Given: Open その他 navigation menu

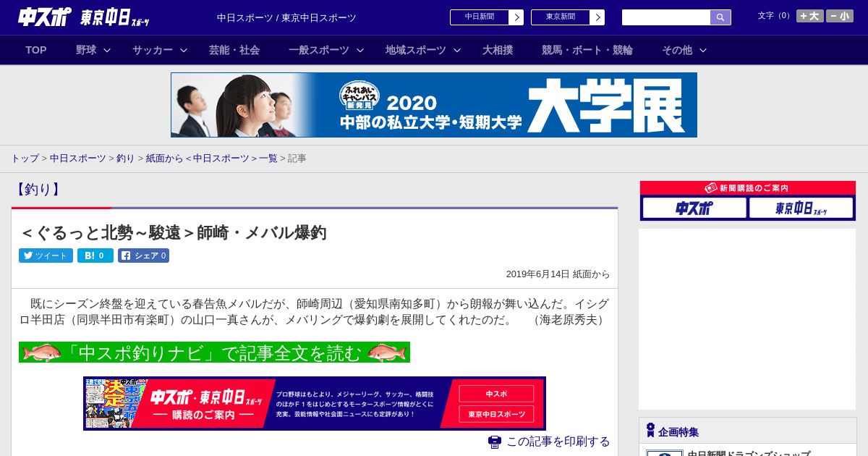Looking at the screenshot, I should 677,50.
